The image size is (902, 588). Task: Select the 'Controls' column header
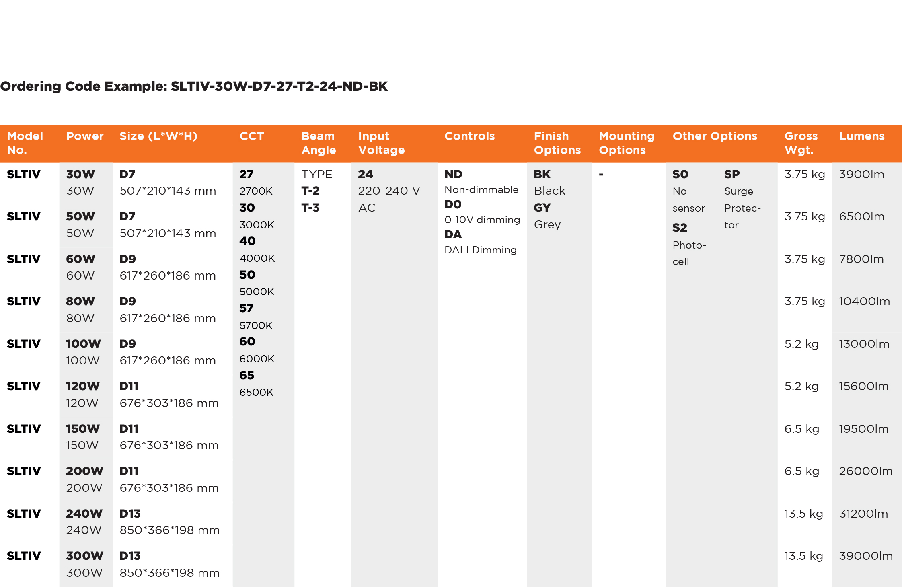pos(470,136)
